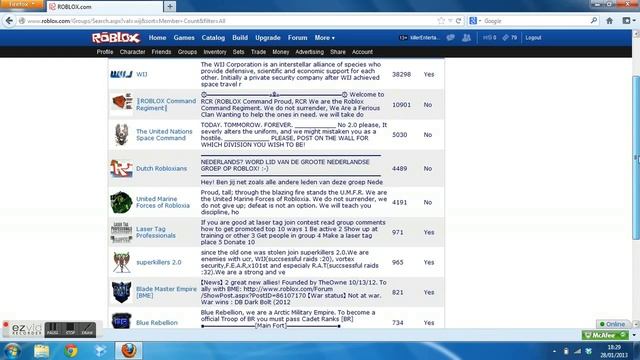
Task: Open Blue Rebellion group emblem
Action: (122, 321)
